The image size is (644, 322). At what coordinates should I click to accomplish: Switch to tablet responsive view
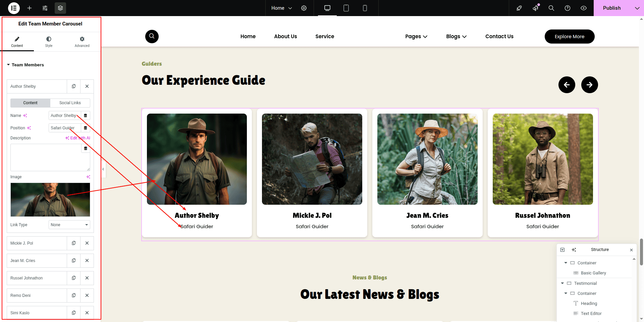(346, 8)
